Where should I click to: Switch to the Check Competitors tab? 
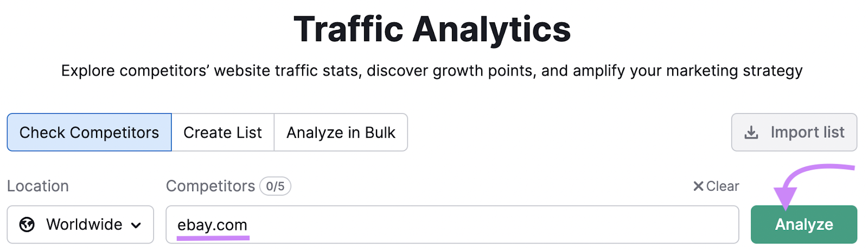pos(90,132)
